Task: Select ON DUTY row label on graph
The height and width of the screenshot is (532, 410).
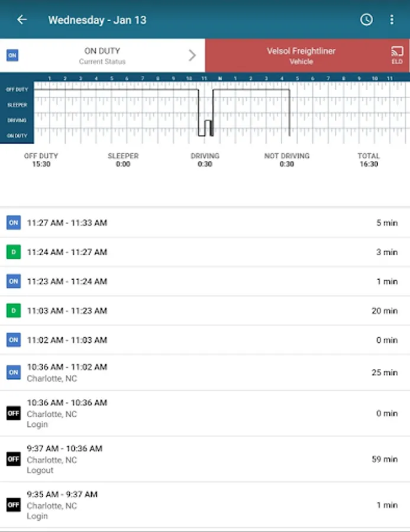Action: [17, 136]
